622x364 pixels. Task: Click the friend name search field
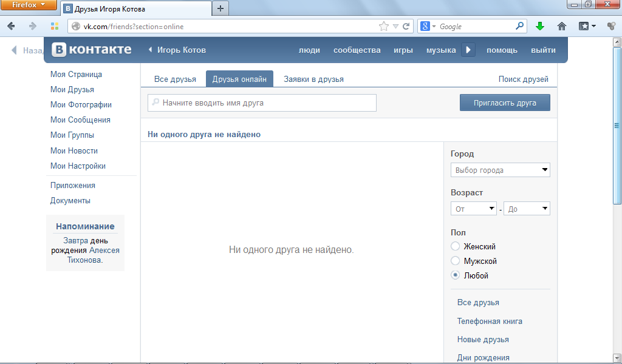[262, 103]
